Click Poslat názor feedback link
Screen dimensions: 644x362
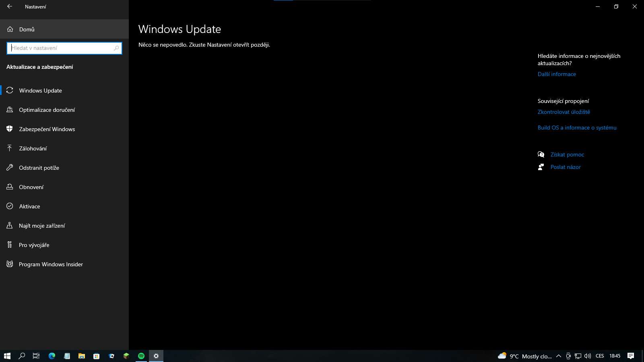coord(566,167)
